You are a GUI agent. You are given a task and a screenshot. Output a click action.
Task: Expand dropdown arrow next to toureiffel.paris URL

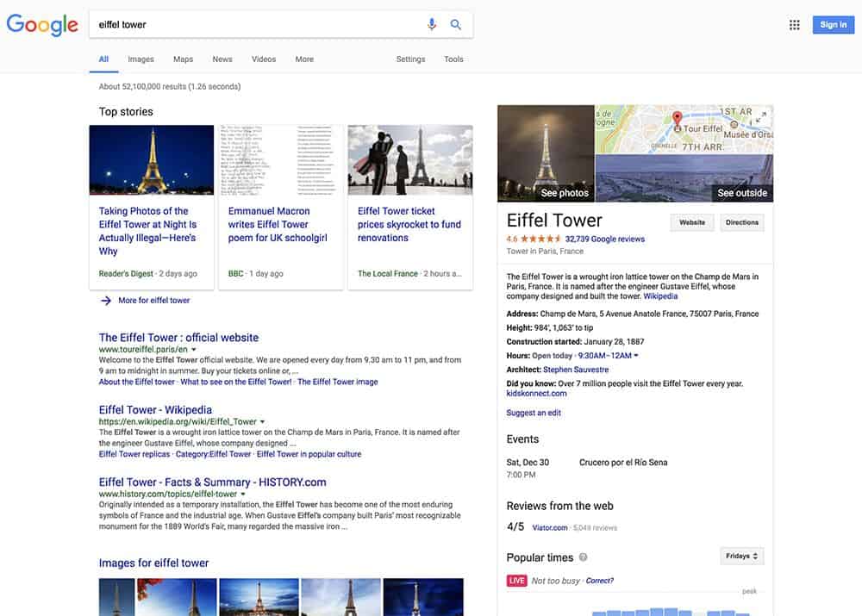193,350
